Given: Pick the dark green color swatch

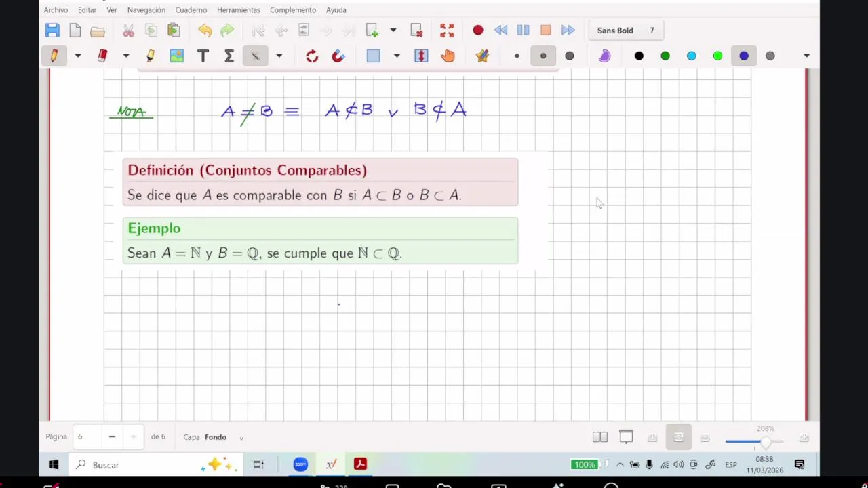Looking at the screenshot, I should click(x=665, y=56).
